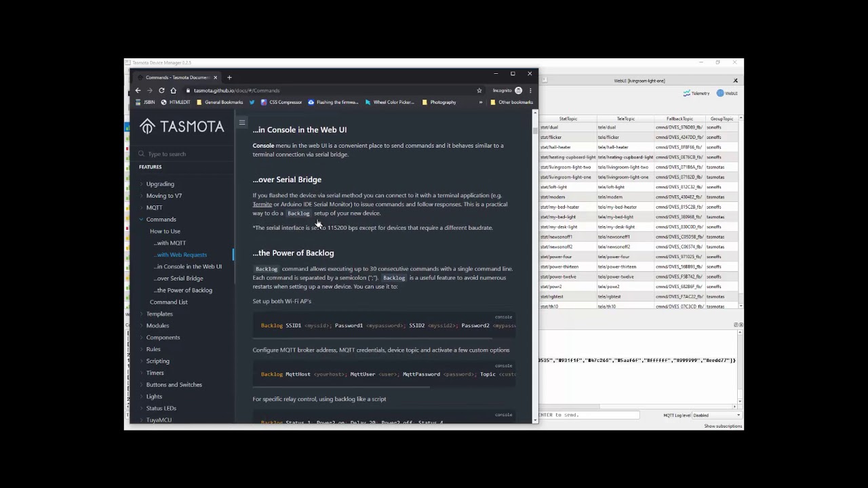
Task: Select '...with MQTT' sidebar entry
Action: pos(170,243)
